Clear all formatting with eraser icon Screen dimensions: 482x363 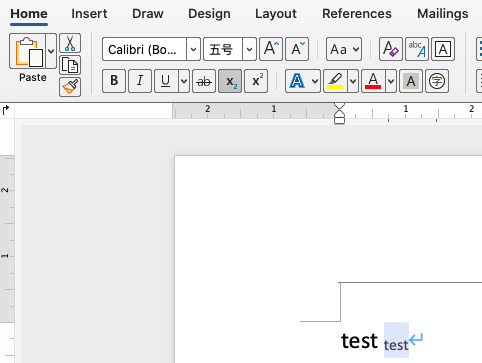point(391,49)
